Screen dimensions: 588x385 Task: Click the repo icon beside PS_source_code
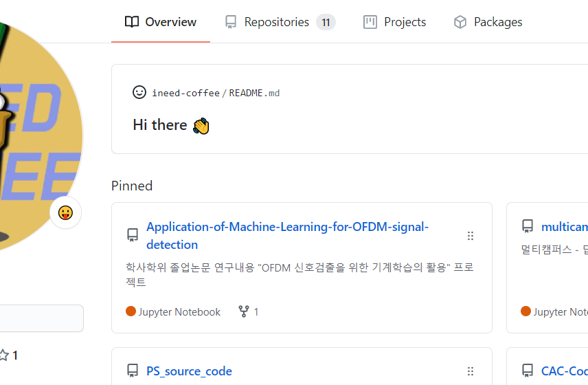133,371
